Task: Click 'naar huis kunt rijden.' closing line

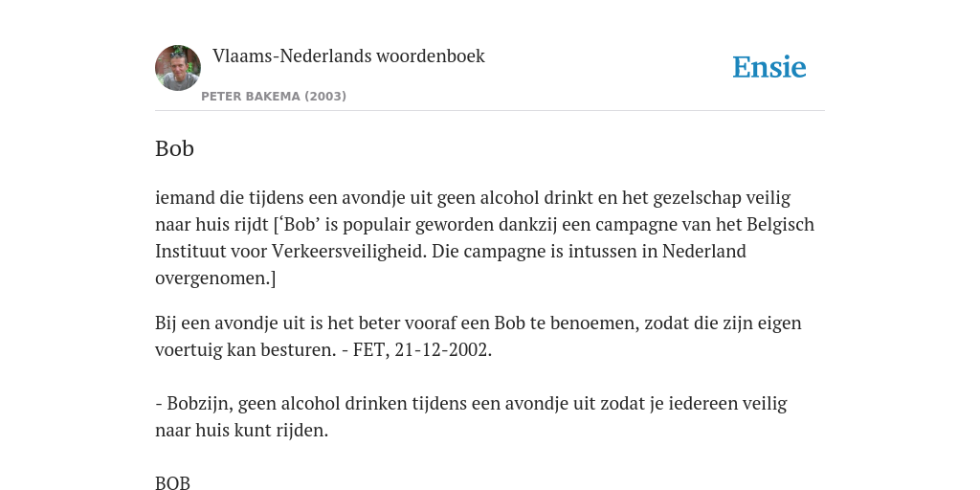Action: tap(241, 431)
